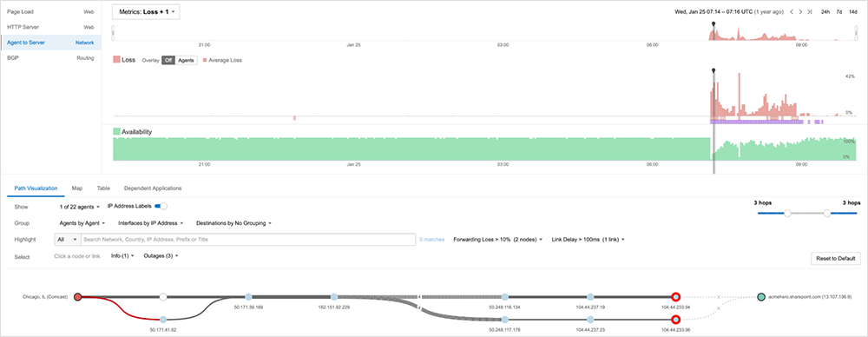This screenshot has height=337, width=868.
Task: Open the highlight All filter dropdown
Action: (x=68, y=240)
